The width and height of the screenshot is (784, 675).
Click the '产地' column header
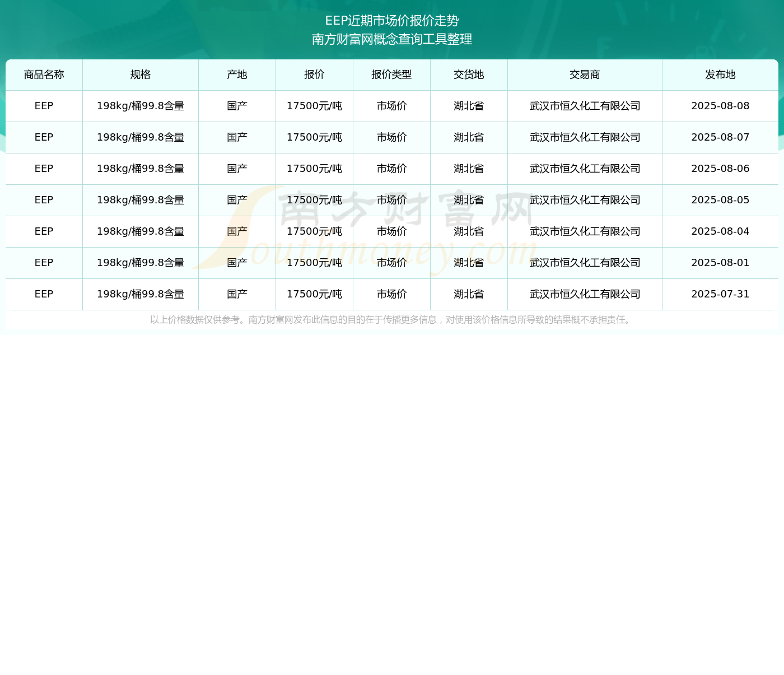[x=237, y=75]
